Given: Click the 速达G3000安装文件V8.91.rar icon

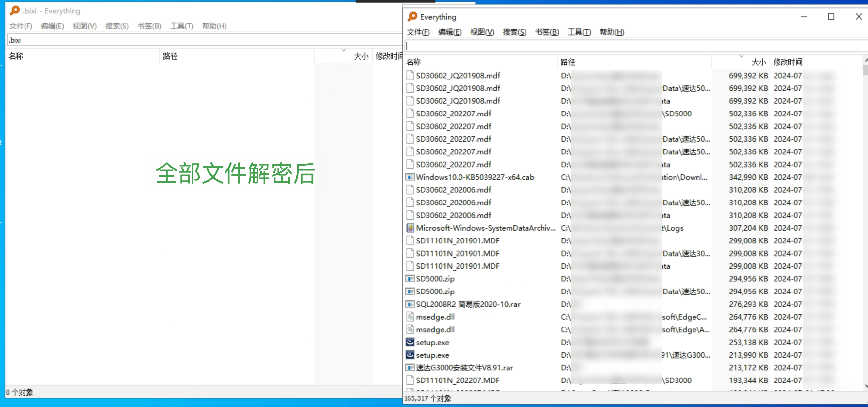Looking at the screenshot, I should (x=410, y=367).
